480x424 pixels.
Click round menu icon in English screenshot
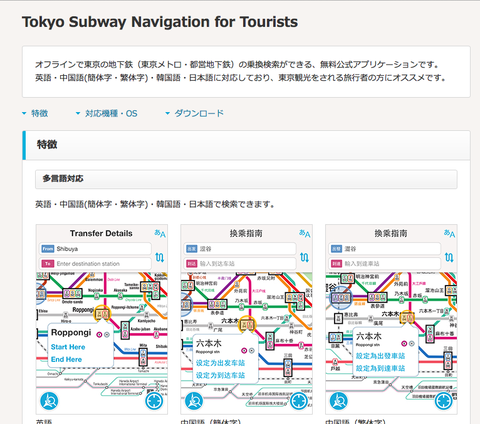click(x=155, y=401)
